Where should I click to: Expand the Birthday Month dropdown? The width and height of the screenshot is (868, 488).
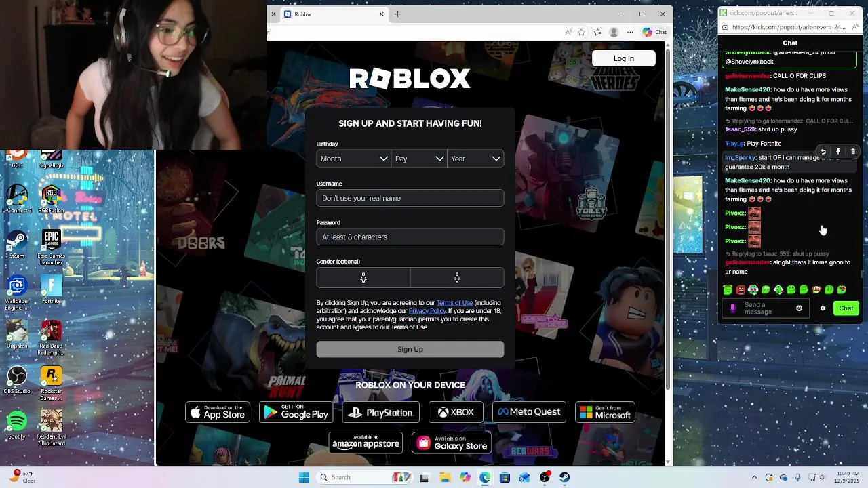(353, 159)
